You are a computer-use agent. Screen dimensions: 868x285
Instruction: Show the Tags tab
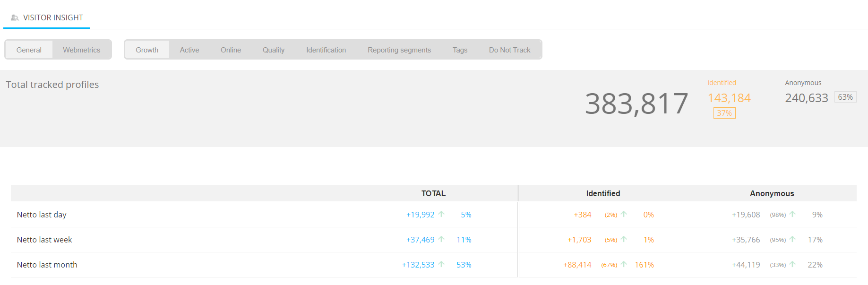coord(460,50)
